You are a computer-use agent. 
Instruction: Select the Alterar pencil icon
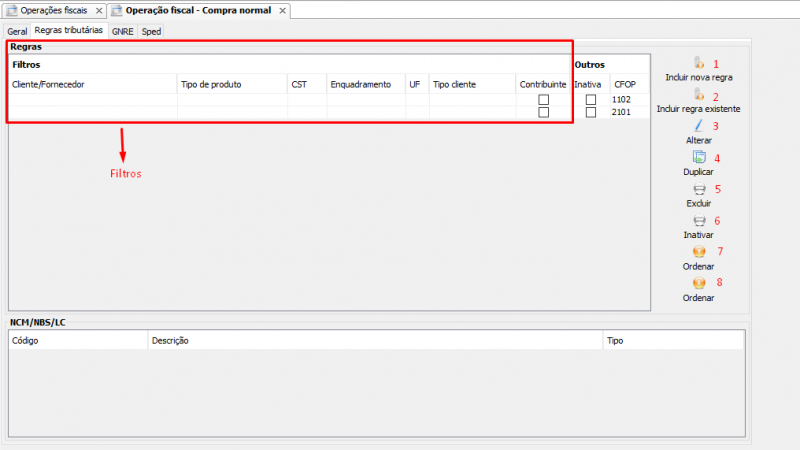click(x=699, y=126)
